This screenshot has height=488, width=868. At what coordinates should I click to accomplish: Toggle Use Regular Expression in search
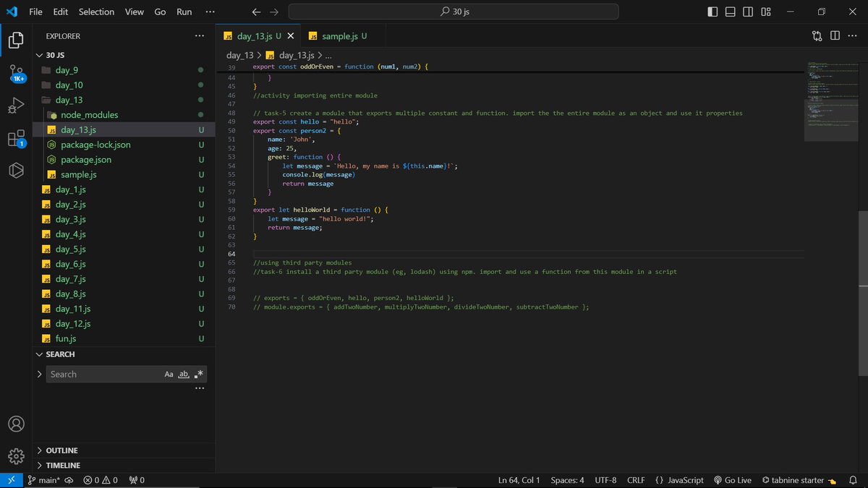[x=198, y=374]
